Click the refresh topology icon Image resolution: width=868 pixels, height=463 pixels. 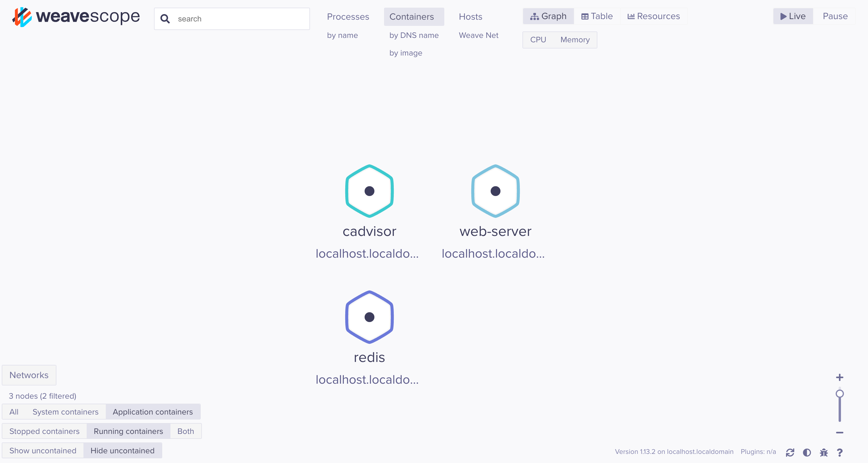790,452
